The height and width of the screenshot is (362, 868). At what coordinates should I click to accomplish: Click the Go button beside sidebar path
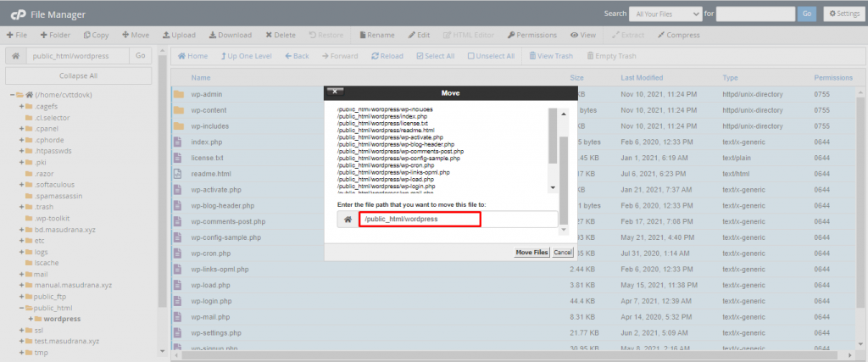[140, 56]
